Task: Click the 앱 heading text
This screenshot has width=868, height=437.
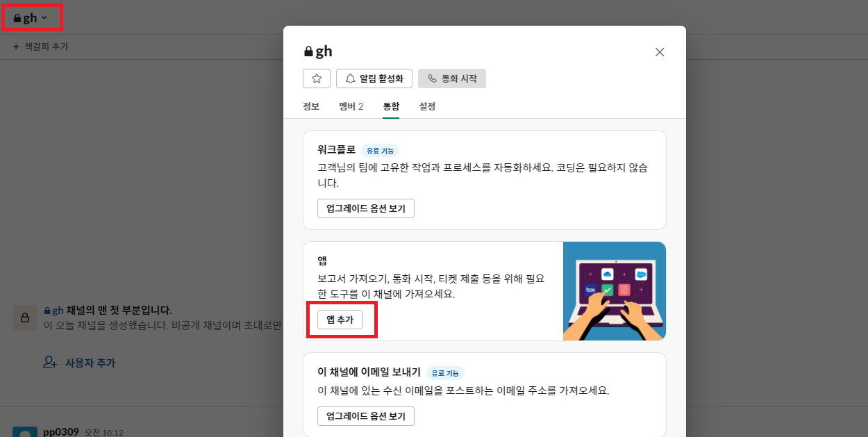Action: point(322,261)
